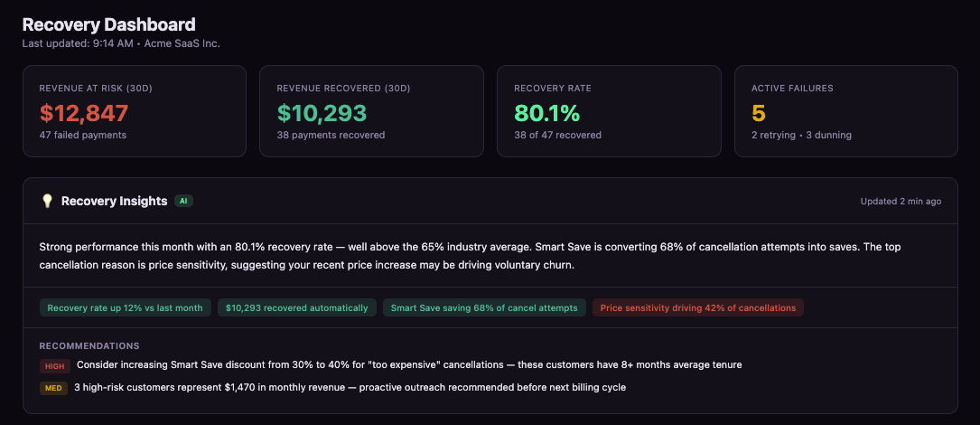The width and height of the screenshot is (980, 425).
Task: Click the "Updated 2 min ago" timestamp
Action: [901, 202]
